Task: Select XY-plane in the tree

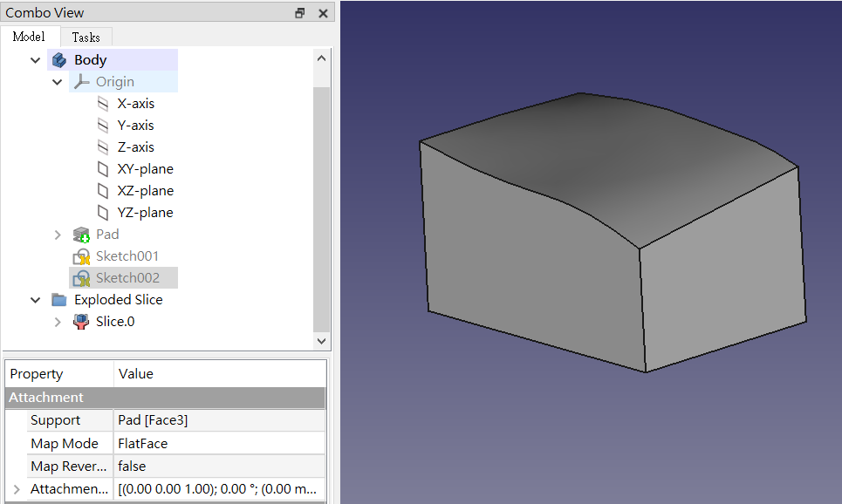Action: (146, 169)
